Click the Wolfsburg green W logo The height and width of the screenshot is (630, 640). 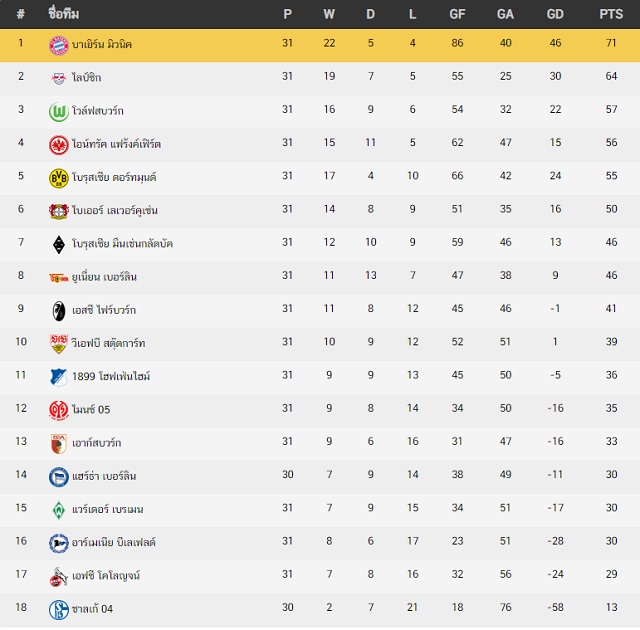[x=59, y=111]
